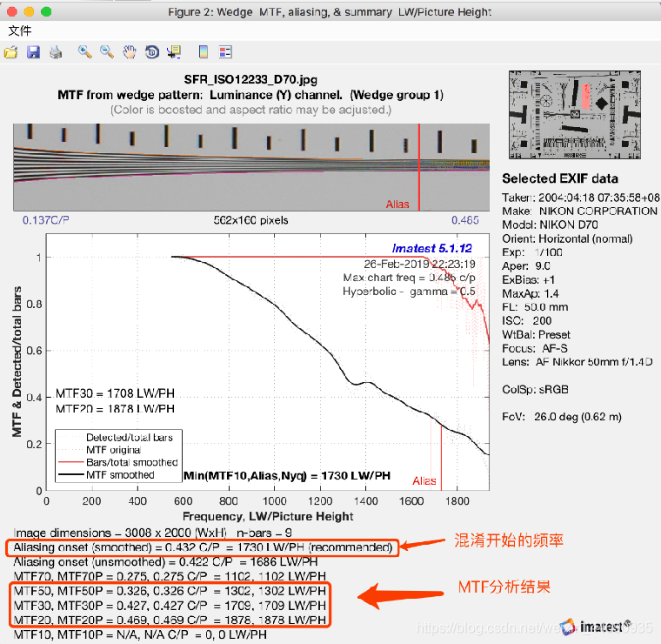Click the 'Model: NIKON D70' EXIF line
The height and width of the screenshot is (644, 661).
(550, 225)
